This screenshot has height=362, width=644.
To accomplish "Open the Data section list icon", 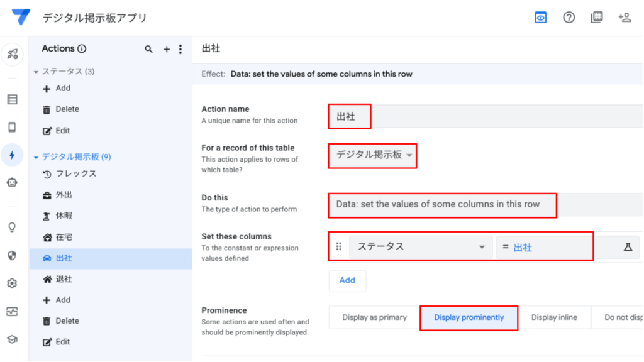I will pos(13,99).
